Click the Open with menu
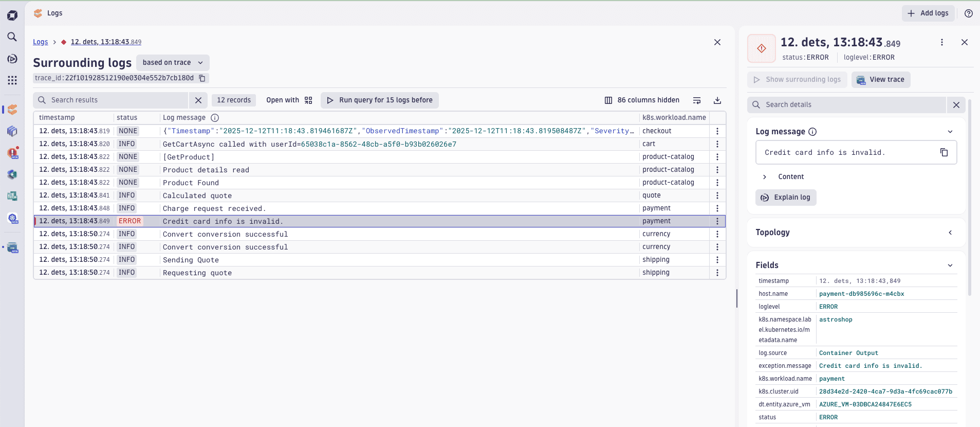Image resolution: width=980 pixels, height=427 pixels. pos(289,100)
